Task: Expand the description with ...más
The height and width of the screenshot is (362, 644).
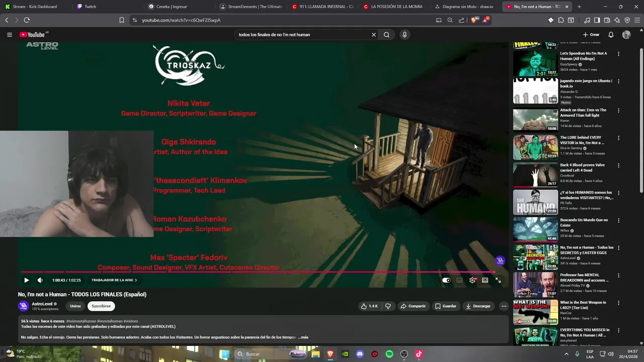Action: [303, 337]
